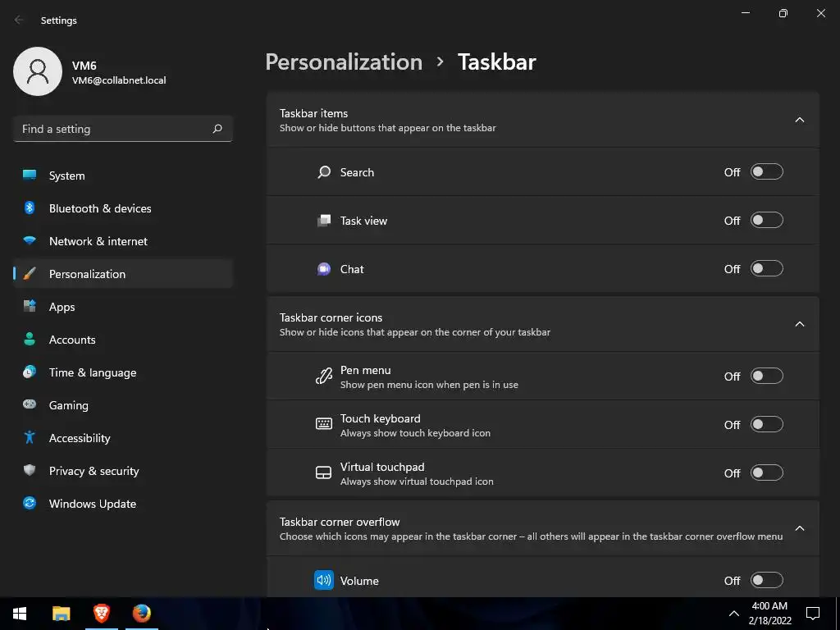
Task: Open the clock and date flyout
Action: (769, 614)
